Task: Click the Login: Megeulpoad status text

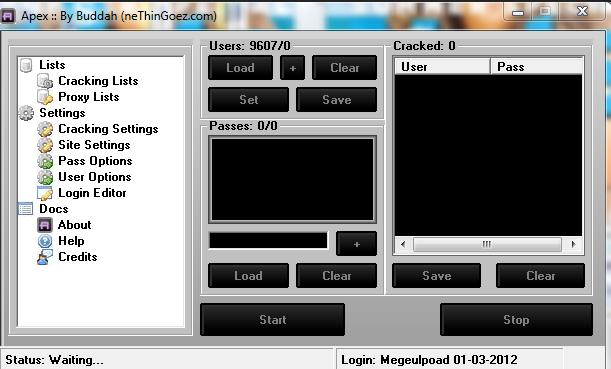Action: [429, 360]
